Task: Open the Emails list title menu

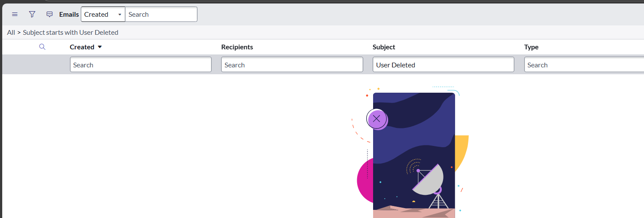Action: (69, 14)
